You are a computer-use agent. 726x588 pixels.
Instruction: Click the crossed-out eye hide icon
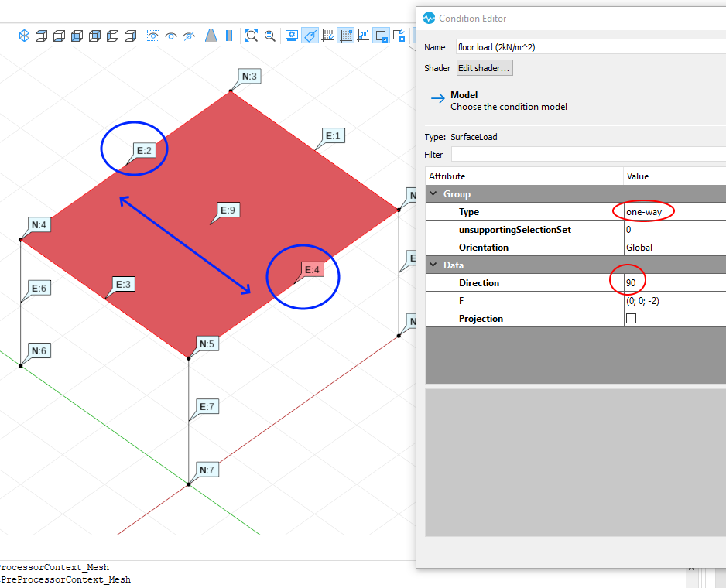(x=188, y=36)
